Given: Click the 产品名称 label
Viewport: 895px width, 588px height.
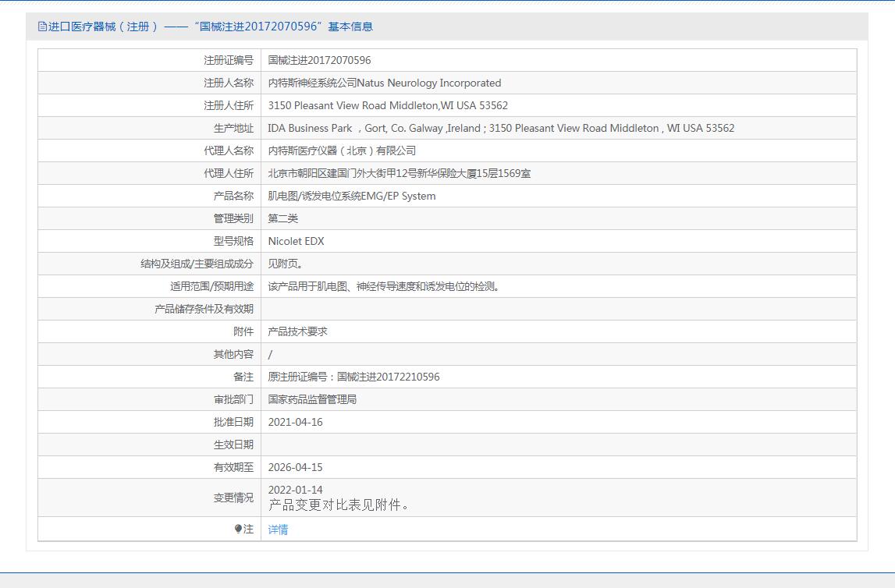Looking at the screenshot, I should pyautogui.click(x=233, y=196).
